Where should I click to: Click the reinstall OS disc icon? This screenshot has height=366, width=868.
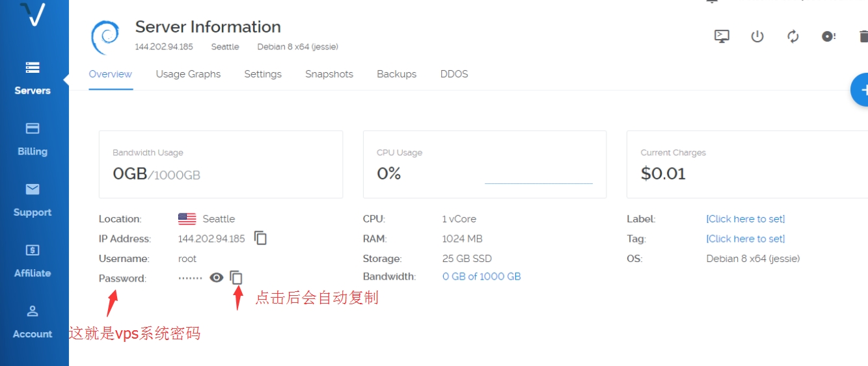tap(828, 36)
